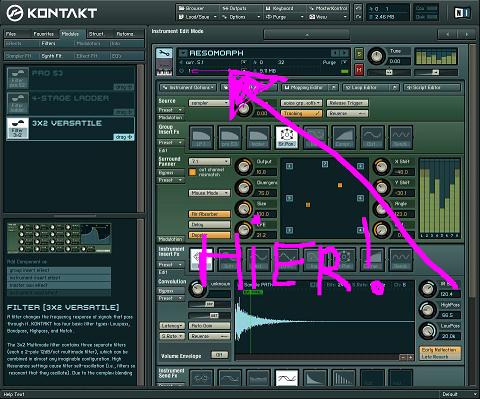Select the third Instrument Send FX slot
Image resolution: width=480 pixels, height=399 pixels.
[x=258, y=377]
